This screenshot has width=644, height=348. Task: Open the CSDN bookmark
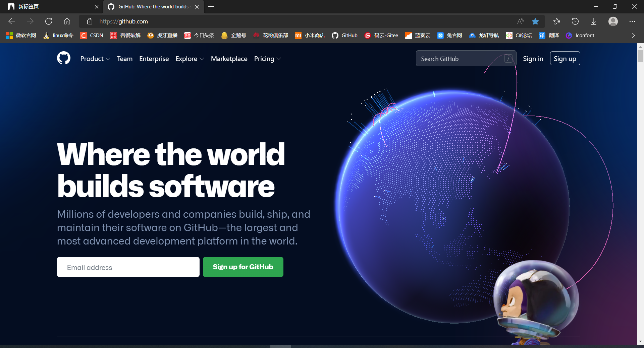coord(92,36)
